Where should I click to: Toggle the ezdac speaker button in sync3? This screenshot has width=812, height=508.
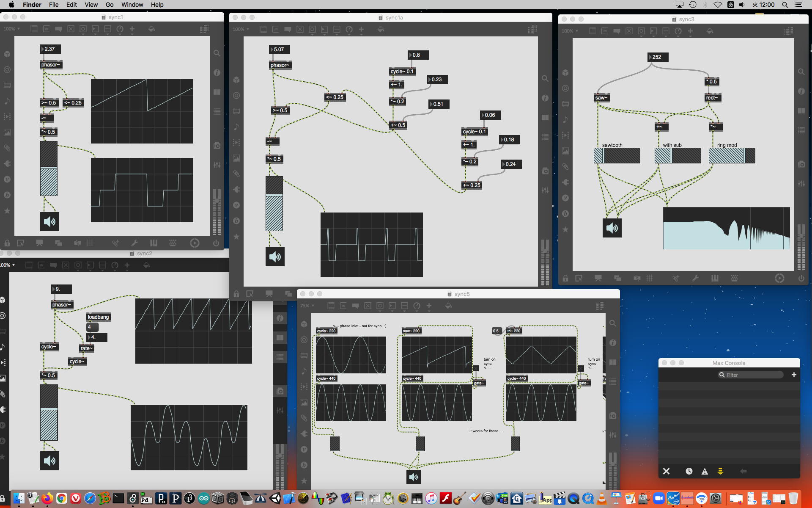click(612, 228)
